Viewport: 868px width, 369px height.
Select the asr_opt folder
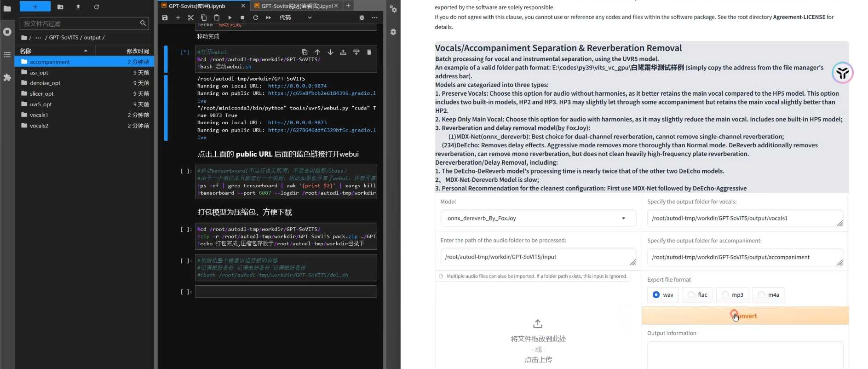[x=84, y=72]
